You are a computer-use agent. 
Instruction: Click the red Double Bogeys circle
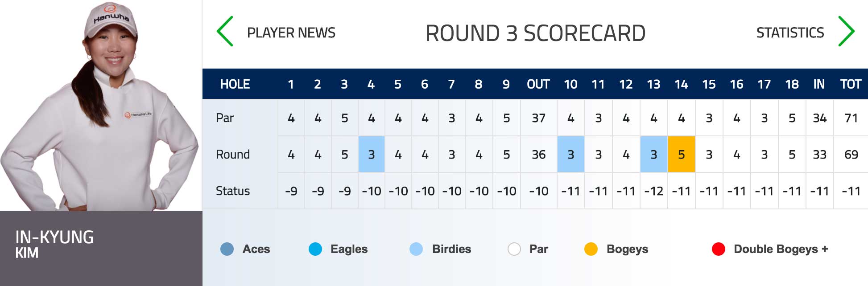[x=719, y=249]
